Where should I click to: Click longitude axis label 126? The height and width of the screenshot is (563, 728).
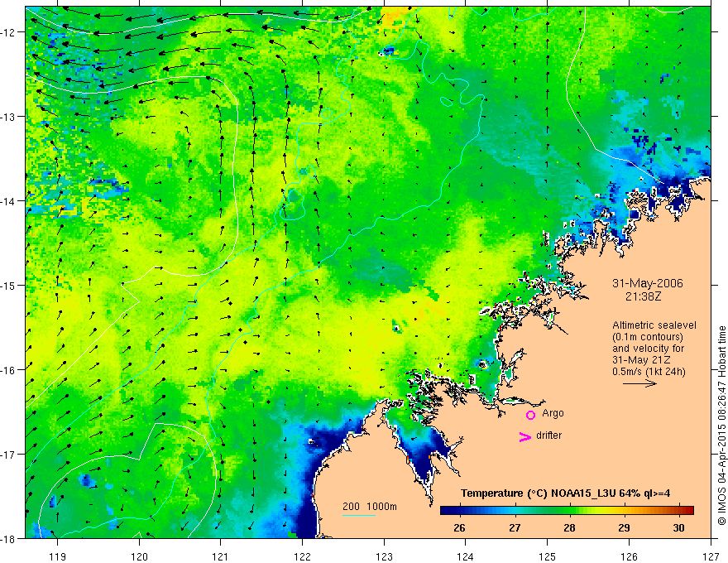[x=629, y=556]
